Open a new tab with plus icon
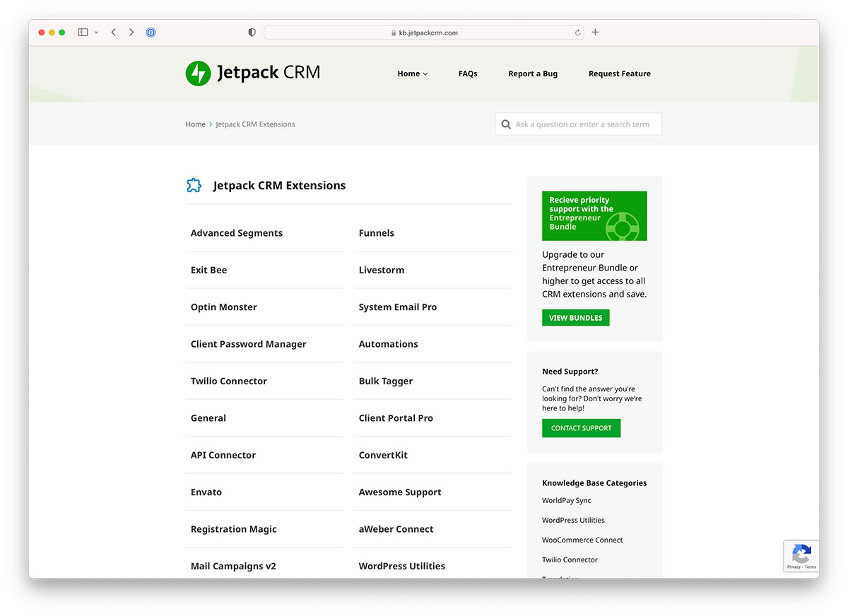 click(595, 32)
